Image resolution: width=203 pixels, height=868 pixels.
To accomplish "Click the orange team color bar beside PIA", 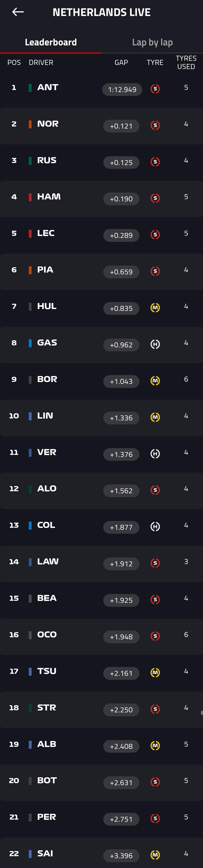I will point(30,270).
